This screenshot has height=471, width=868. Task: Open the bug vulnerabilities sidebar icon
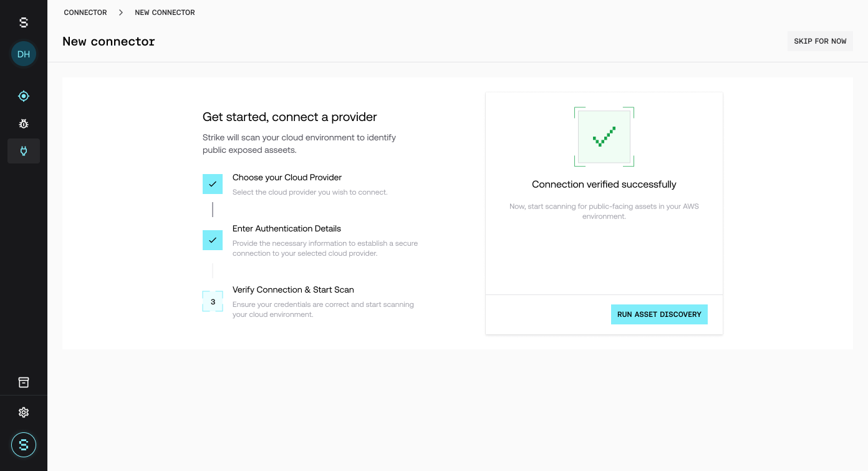coord(24,124)
